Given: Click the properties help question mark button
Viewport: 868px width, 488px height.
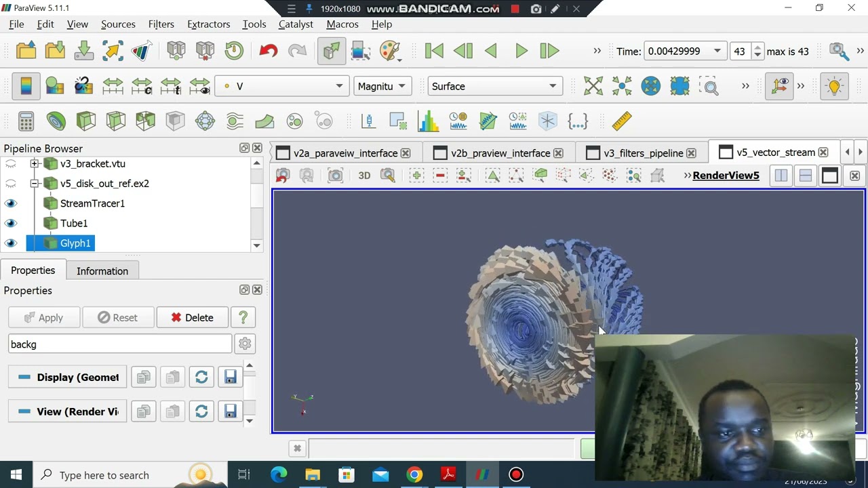Looking at the screenshot, I should click(x=243, y=317).
